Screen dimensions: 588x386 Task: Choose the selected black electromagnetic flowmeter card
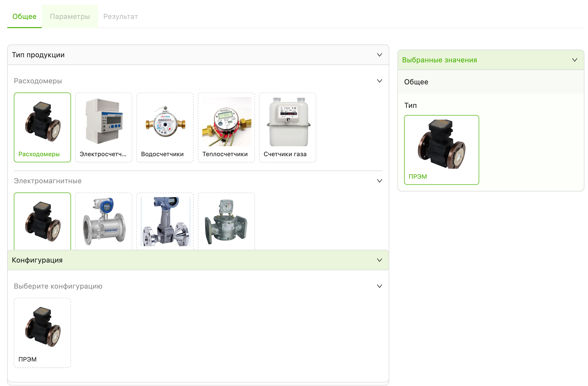pyautogui.click(x=42, y=221)
